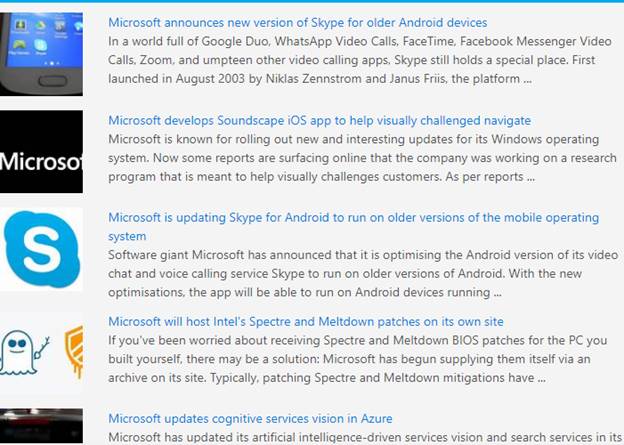Open the Android phone thumbnail image
This screenshot has height=445, width=624.
41,54
